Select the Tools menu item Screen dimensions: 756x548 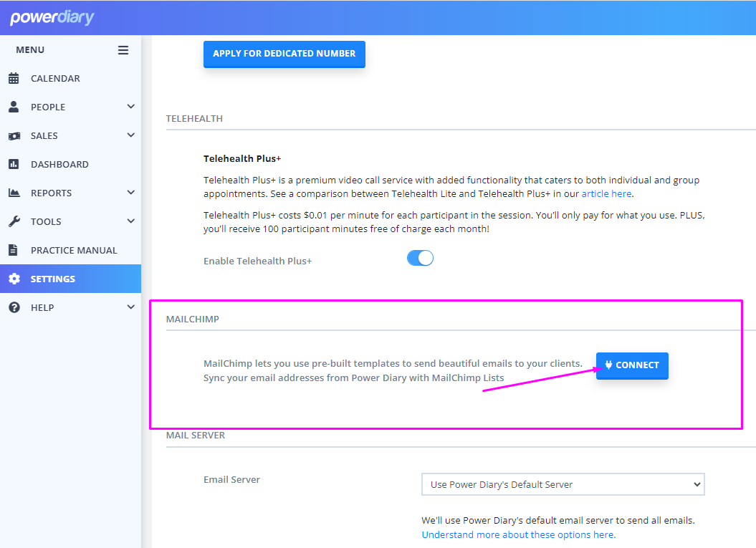click(x=70, y=221)
